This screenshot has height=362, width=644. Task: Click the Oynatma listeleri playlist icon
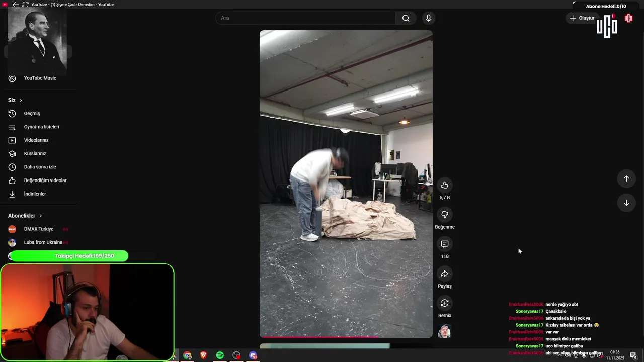[x=12, y=127]
